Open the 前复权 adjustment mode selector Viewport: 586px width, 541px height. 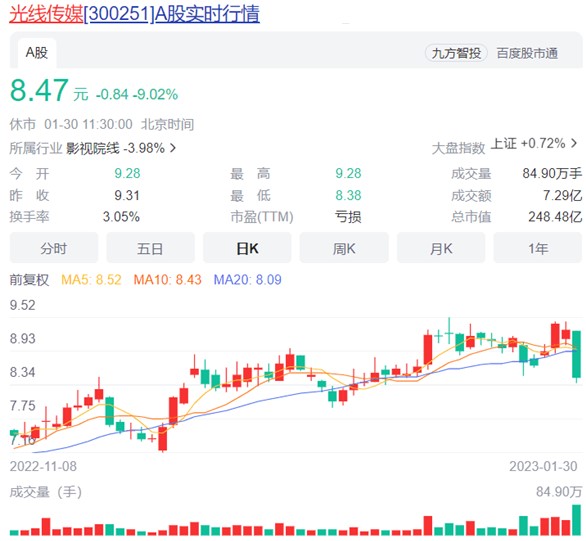pos(29,279)
